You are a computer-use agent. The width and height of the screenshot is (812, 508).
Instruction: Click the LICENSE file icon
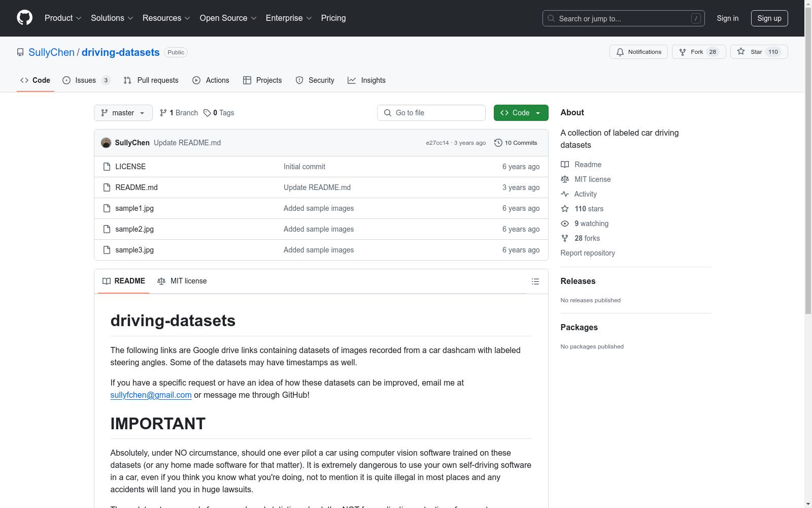tap(107, 167)
